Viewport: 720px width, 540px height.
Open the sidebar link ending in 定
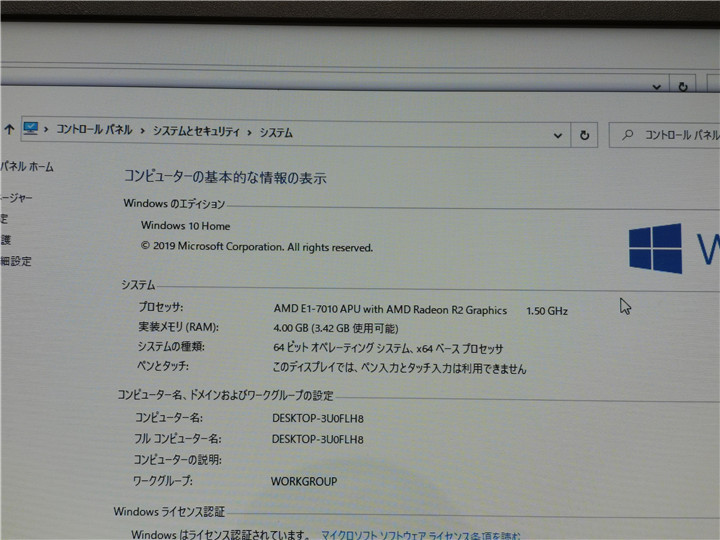pyautogui.click(x=4, y=219)
